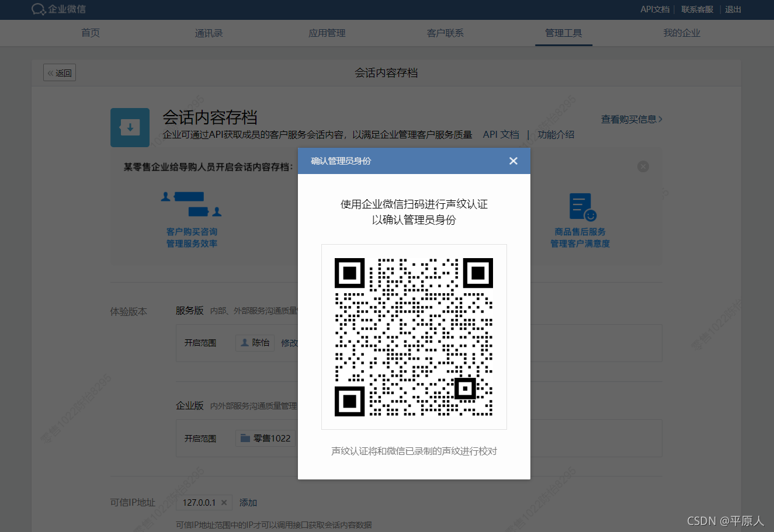Click the 127.0.0.1 IP tag text

click(199, 502)
